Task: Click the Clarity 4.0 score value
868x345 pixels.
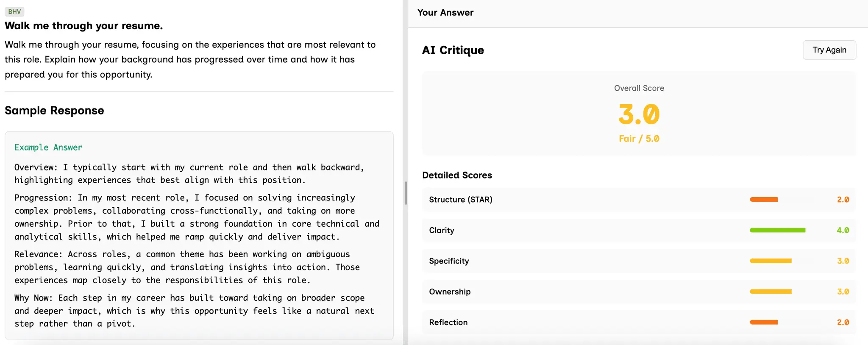Action: click(843, 231)
